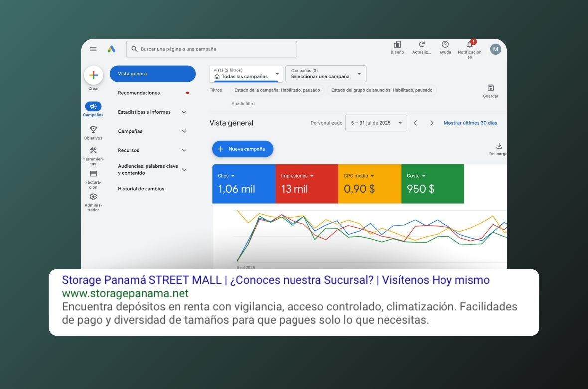The image size is (588, 389).
Task: Click the Google Ads logo
Action: click(111, 49)
